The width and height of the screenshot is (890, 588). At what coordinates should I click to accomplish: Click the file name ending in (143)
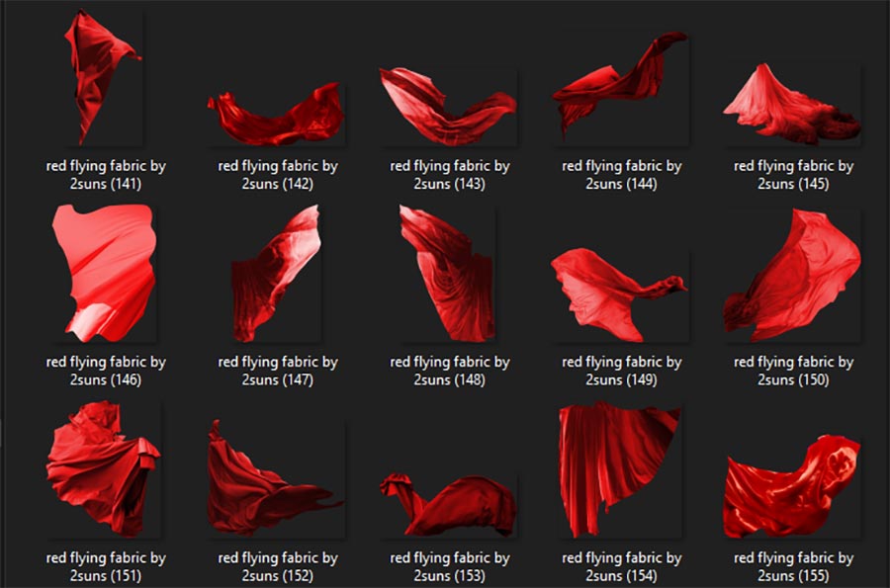click(x=450, y=175)
